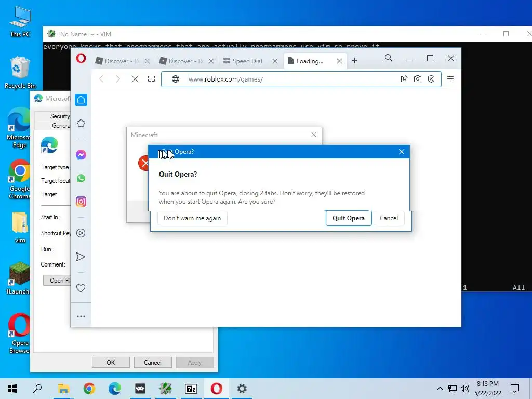The height and width of the screenshot is (399, 532).
Task: Click ad blocker shield icon in address bar
Action: coord(431,79)
